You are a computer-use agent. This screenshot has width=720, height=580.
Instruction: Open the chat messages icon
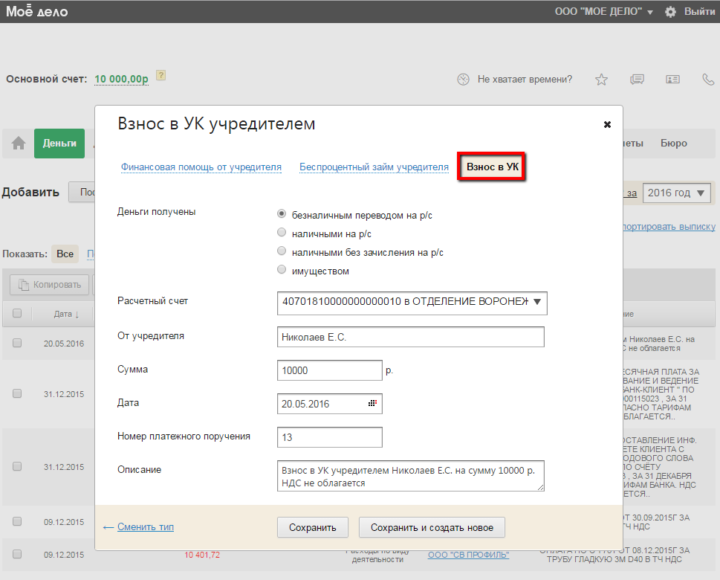(637, 79)
